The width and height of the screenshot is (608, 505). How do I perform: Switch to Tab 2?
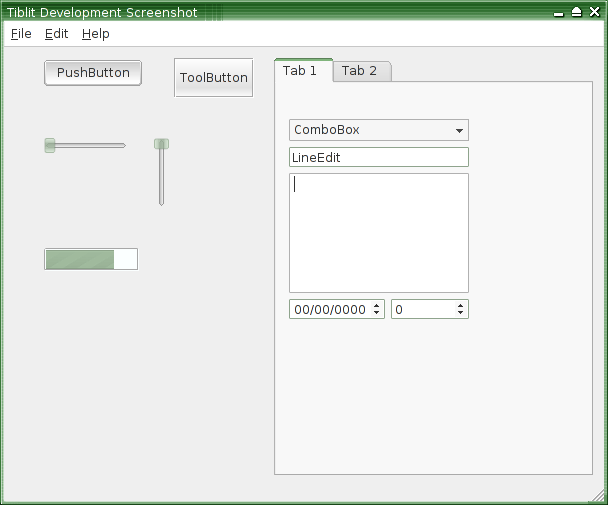pyautogui.click(x=361, y=71)
